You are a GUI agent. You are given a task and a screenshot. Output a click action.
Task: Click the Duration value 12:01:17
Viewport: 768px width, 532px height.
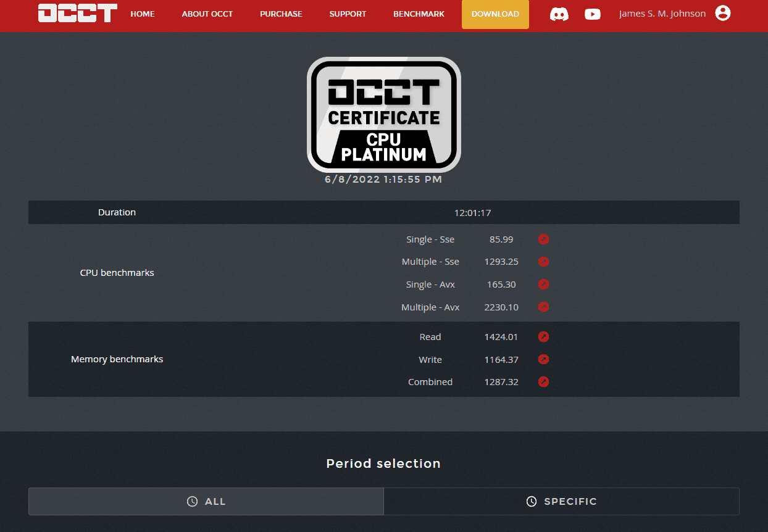pos(472,213)
